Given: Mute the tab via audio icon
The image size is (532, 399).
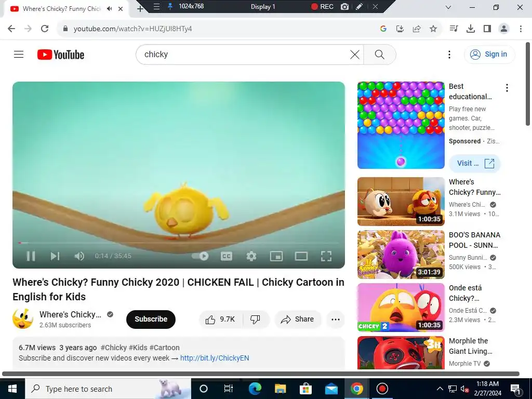Looking at the screenshot, I should coord(109,9).
